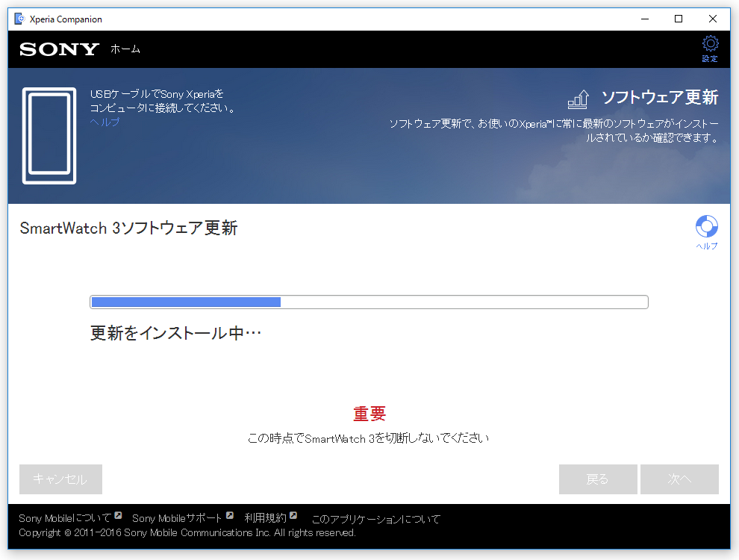Click the USBケーブル connect instruction text
The height and width of the screenshot is (560, 739).
(x=163, y=101)
